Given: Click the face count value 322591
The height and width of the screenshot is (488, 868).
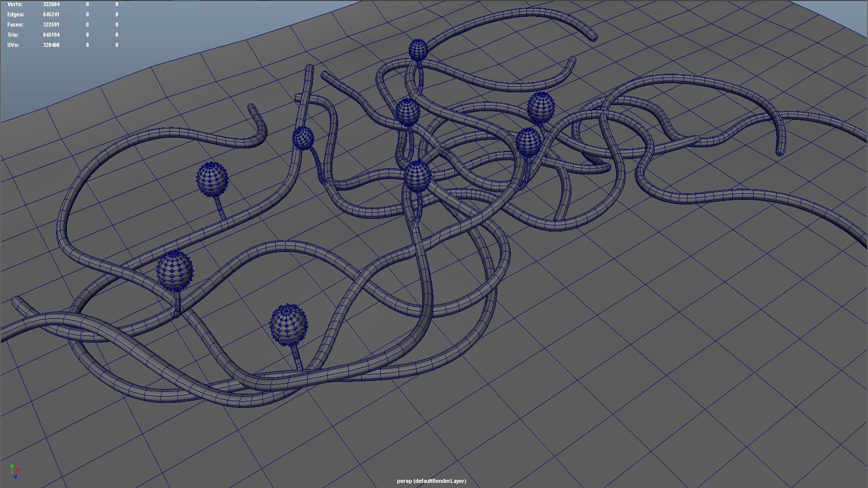Looking at the screenshot, I should click(x=51, y=25).
